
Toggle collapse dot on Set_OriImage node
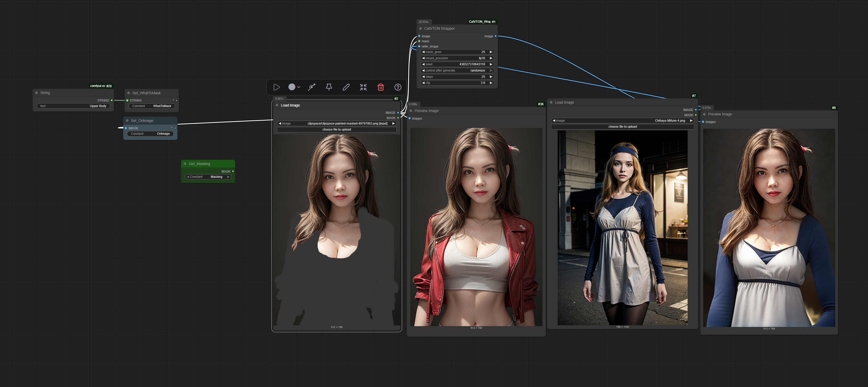click(127, 121)
